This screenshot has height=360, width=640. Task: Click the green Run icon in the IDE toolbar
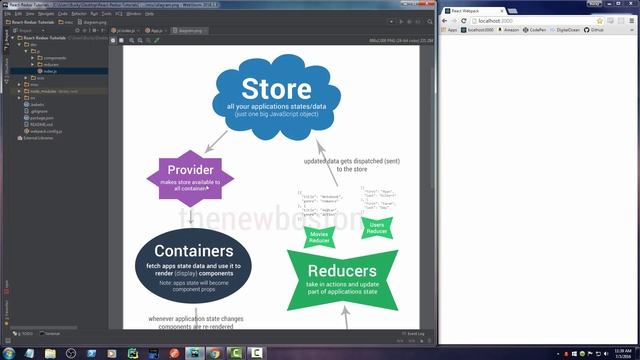pyautogui.click(x=401, y=22)
